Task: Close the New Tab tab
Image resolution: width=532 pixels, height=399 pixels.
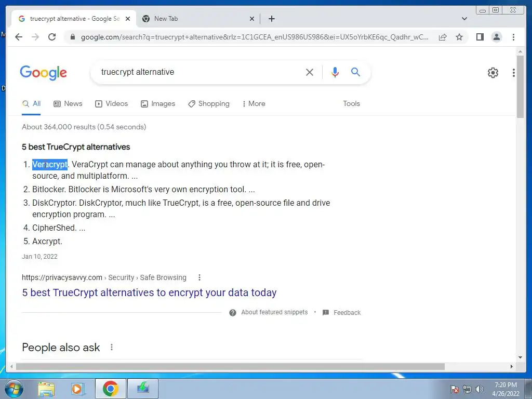Action: pos(252,19)
